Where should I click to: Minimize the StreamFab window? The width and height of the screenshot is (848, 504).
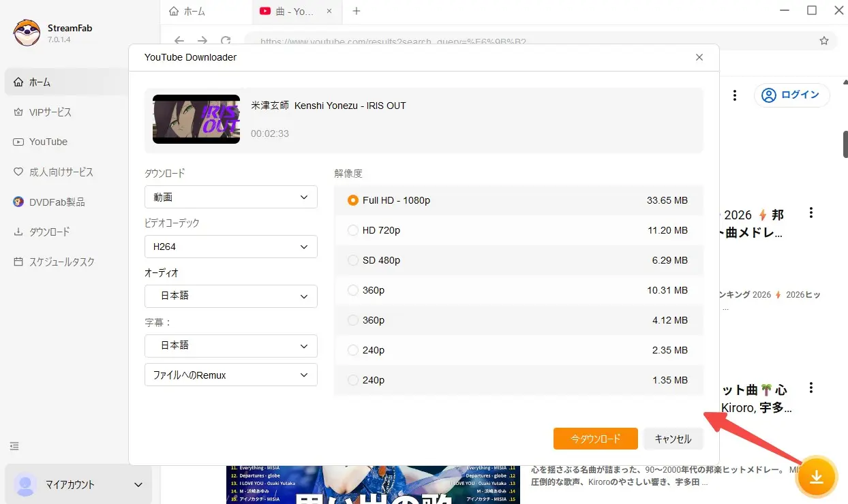point(785,10)
